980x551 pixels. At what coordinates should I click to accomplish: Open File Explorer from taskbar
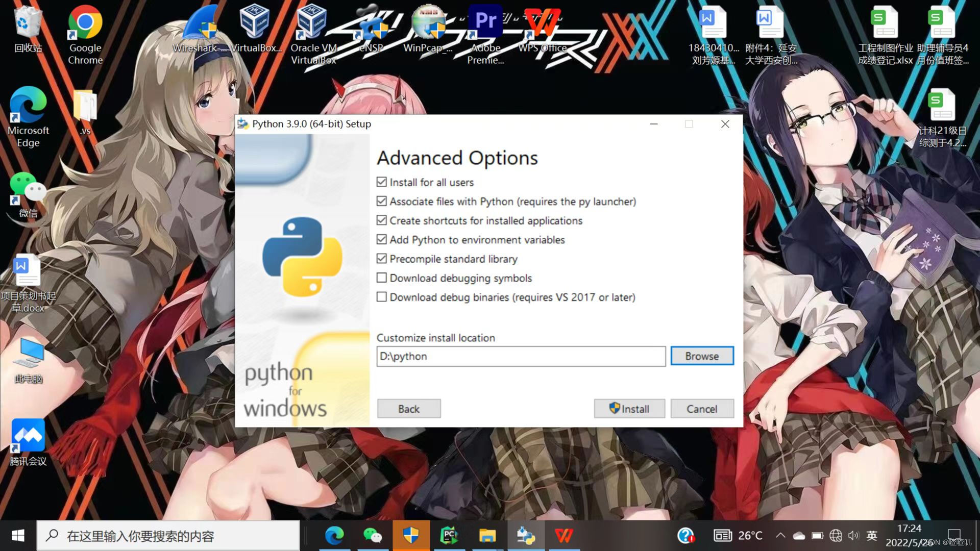487,535
